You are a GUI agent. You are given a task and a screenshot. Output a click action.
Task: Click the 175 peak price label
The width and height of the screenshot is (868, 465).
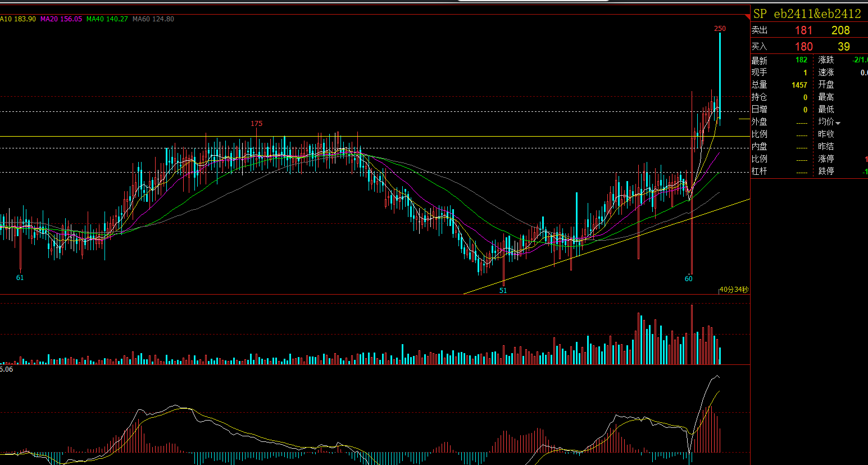256,124
